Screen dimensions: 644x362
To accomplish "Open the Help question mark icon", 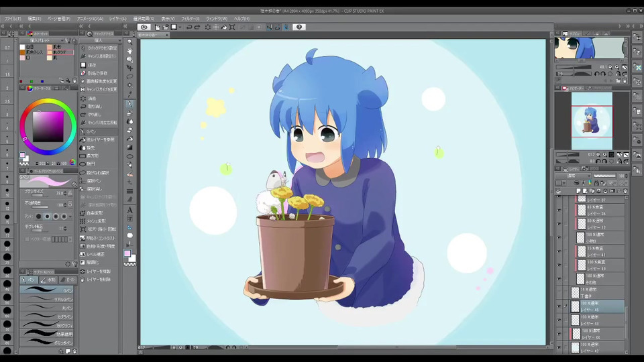I will coord(299,27).
